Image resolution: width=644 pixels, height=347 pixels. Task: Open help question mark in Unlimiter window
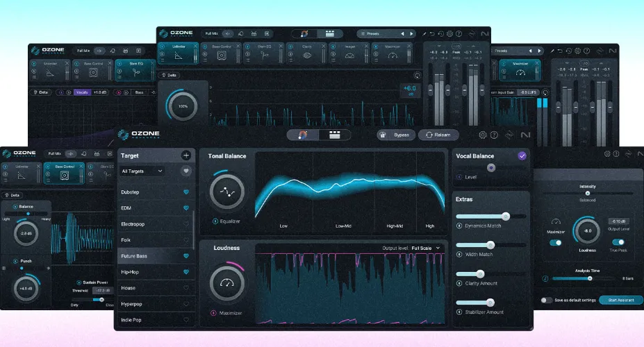pos(459,33)
